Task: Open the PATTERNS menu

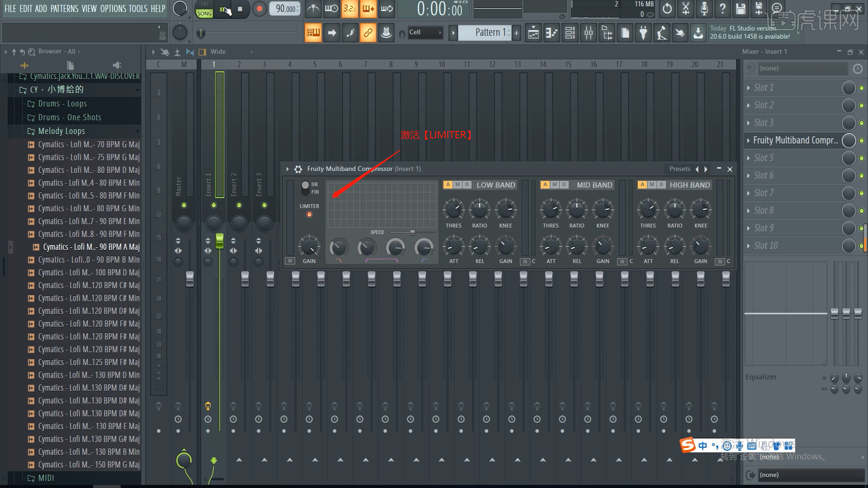Action: (x=65, y=9)
